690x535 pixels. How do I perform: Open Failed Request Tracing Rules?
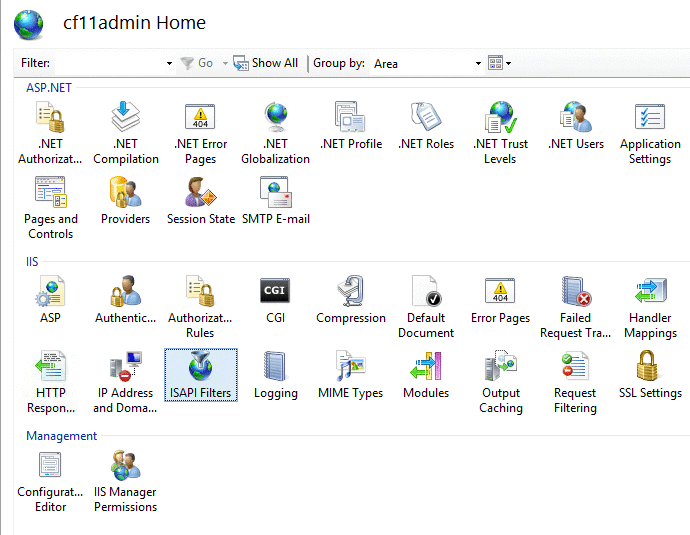(575, 307)
